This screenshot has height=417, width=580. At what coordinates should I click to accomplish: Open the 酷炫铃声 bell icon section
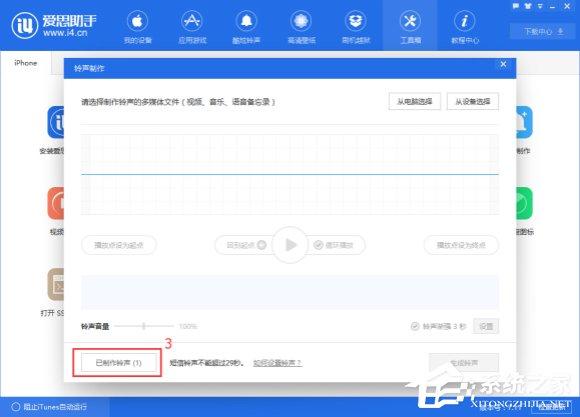(x=246, y=27)
